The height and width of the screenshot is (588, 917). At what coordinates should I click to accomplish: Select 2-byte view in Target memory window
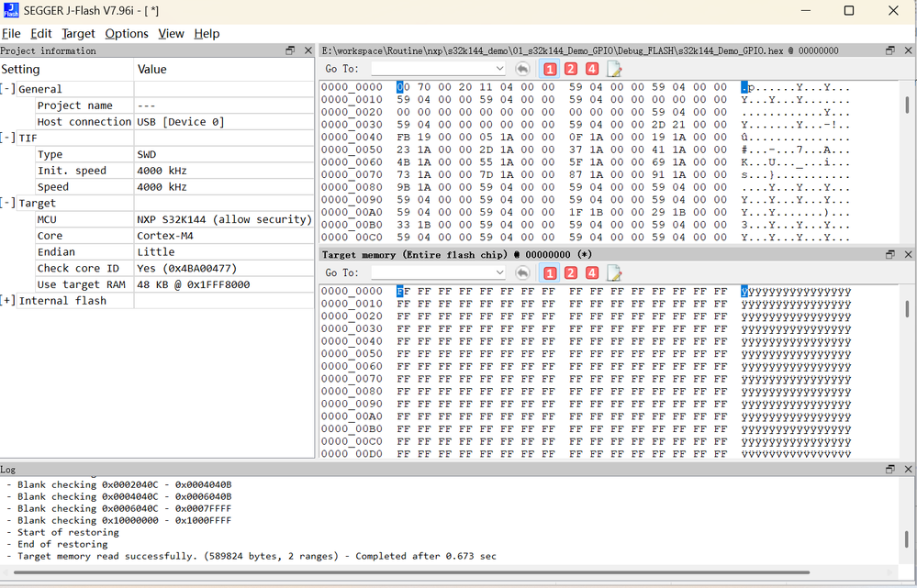[571, 273]
